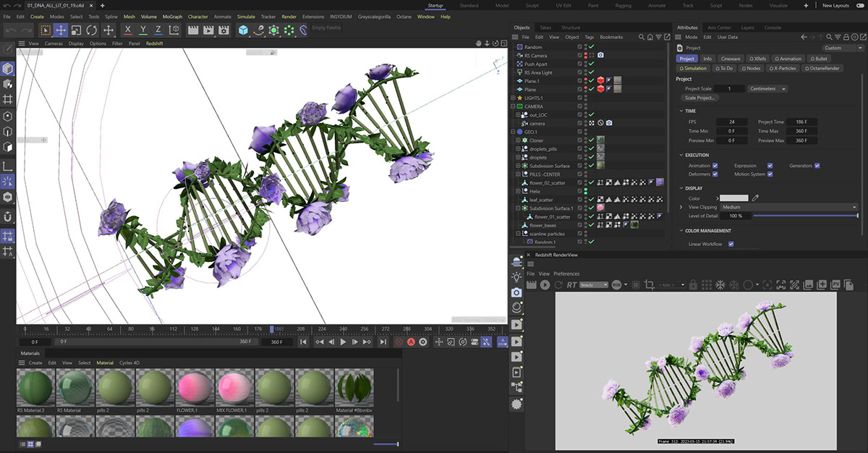The image size is (868, 453).
Task: Click the Autokeying button in timeline
Action: point(411,342)
